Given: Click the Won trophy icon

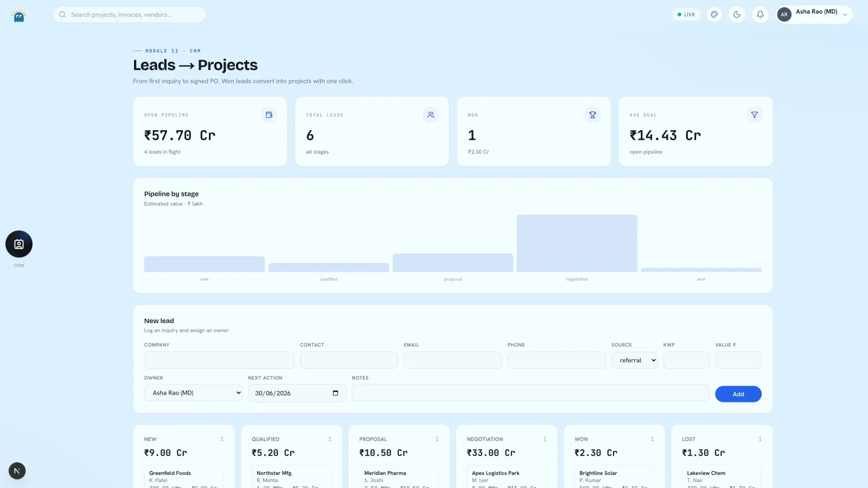Looking at the screenshot, I should tap(592, 115).
